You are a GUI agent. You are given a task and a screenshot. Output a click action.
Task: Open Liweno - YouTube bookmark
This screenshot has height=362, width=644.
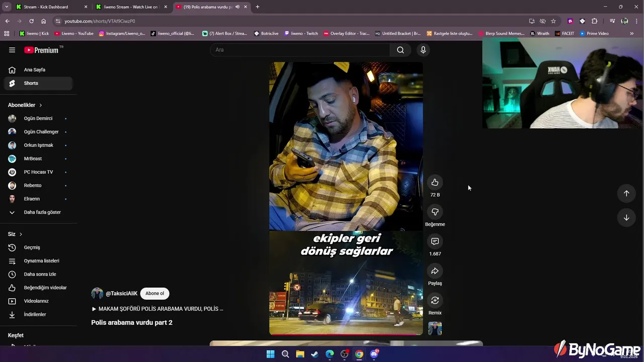pyautogui.click(x=74, y=34)
